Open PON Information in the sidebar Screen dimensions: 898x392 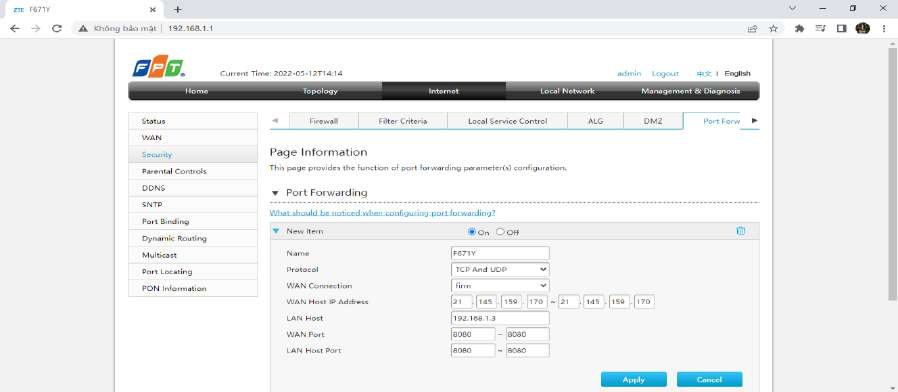coord(193,288)
